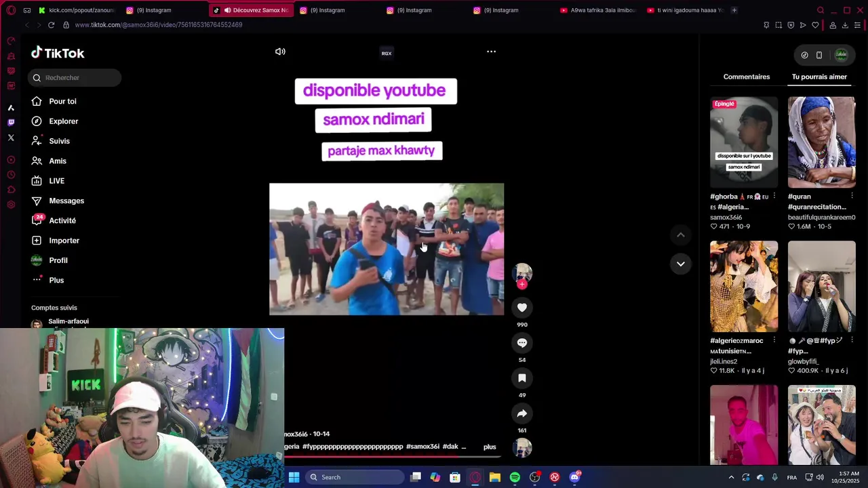This screenshot has width=868, height=488.
Task: Open jleli.ines2 profile link
Action: (x=724, y=362)
